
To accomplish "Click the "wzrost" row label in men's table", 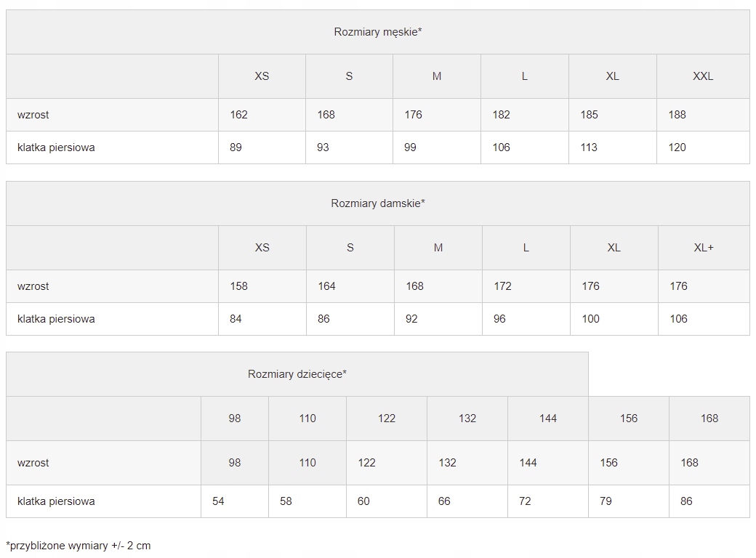I will pyautogui.click(x=33, y=115).
